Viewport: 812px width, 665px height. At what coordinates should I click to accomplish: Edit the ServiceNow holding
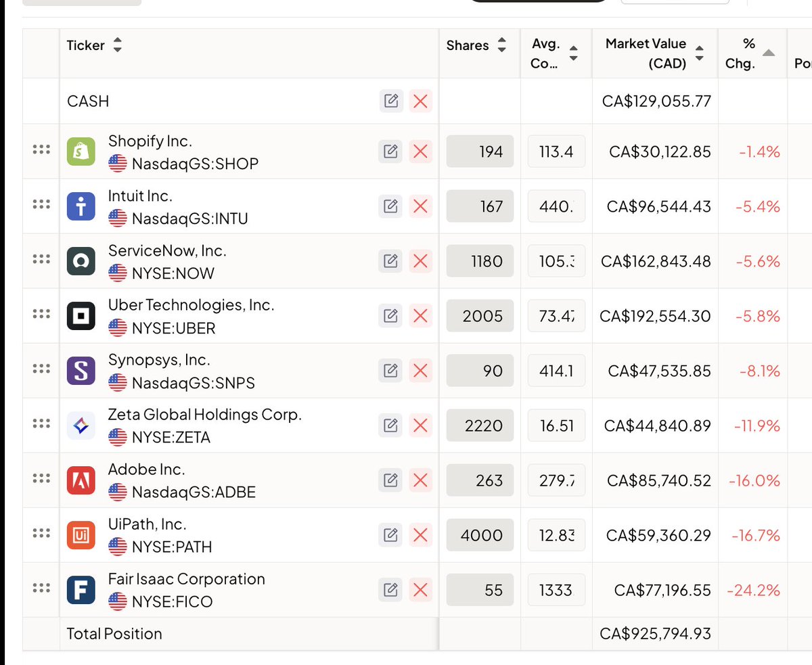390,261
